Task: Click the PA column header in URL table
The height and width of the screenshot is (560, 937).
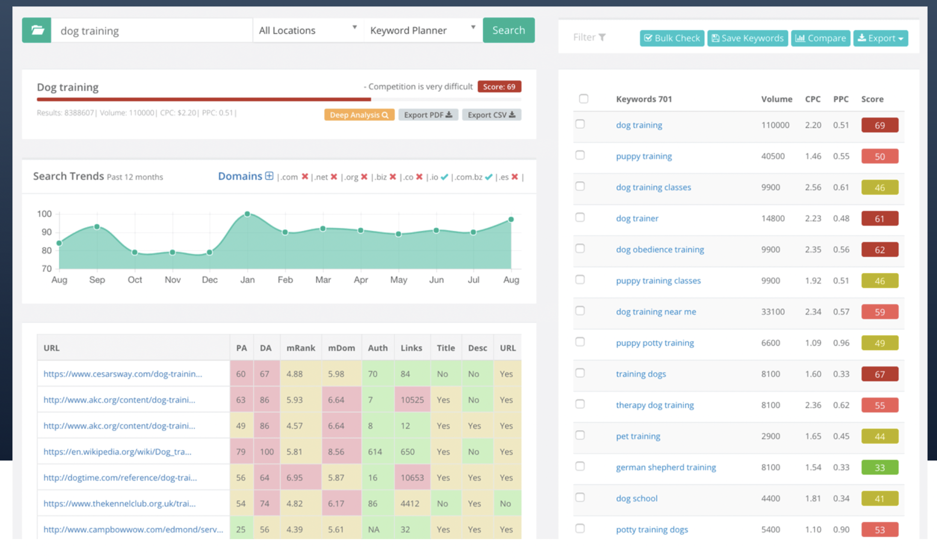Action: pyautogui.click(x=241, y=348)
